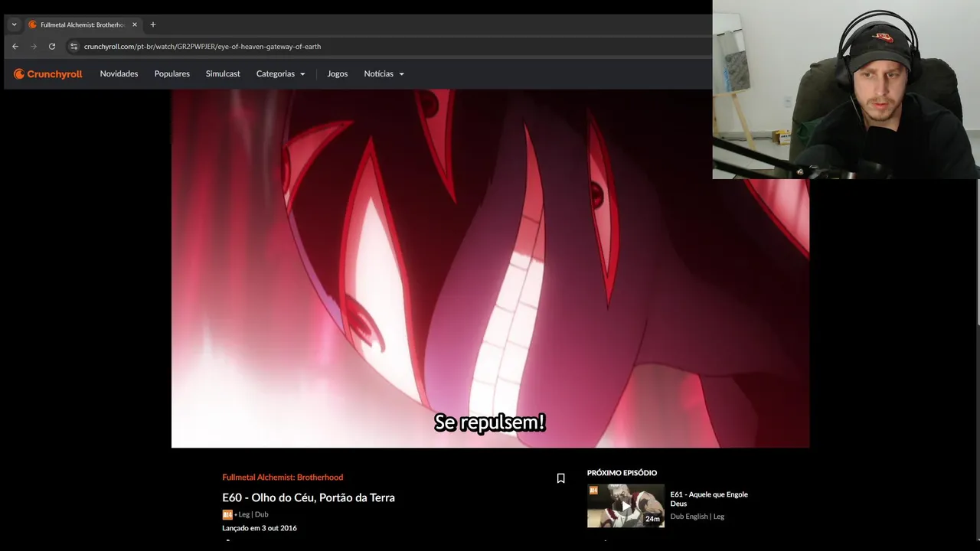Open the Populares menu item
The image size is (980, 551).
pos(171,74)
